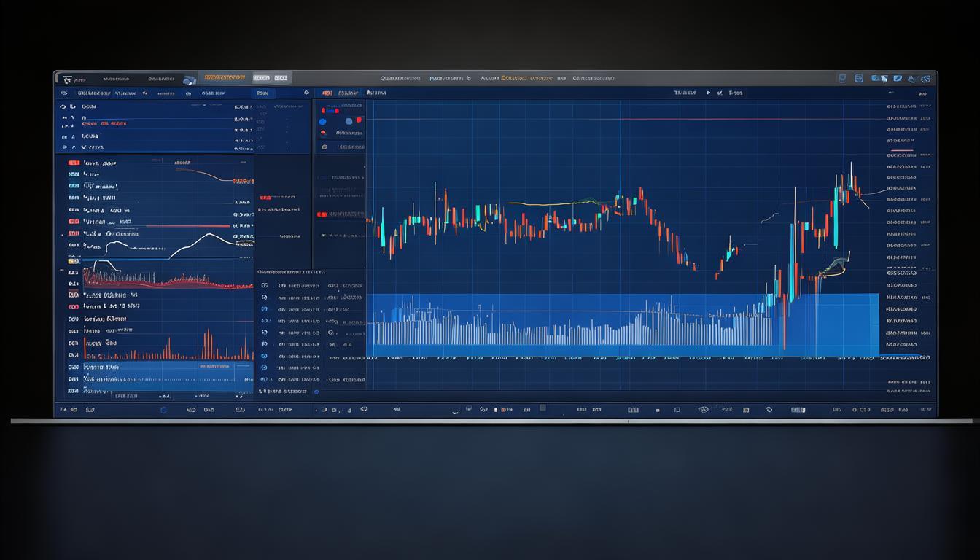This screenshot has width=980, height=560.
Task: Click the first icon in the top-right icon group
Action: pos(842,79)
